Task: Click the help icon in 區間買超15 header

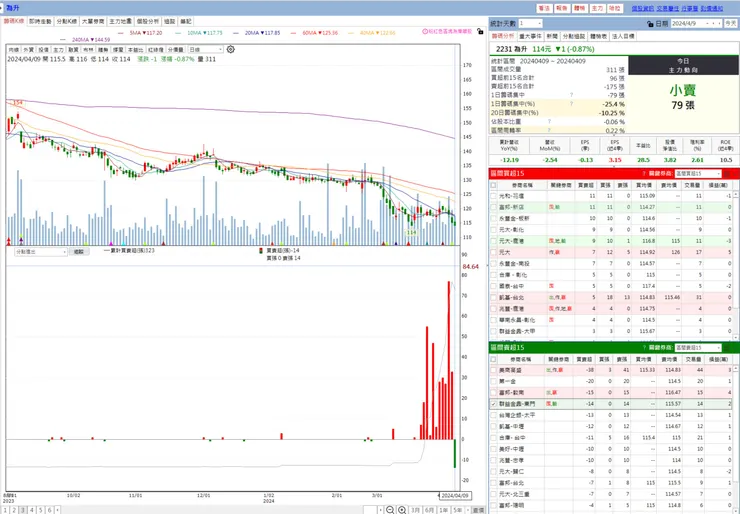Action: click(644, 174)
